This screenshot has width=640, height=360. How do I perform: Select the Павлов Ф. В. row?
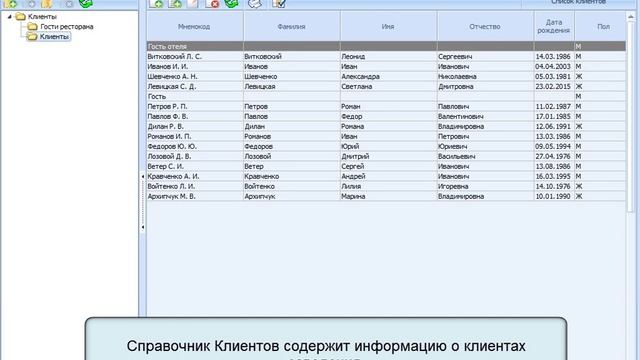(386, 116)
